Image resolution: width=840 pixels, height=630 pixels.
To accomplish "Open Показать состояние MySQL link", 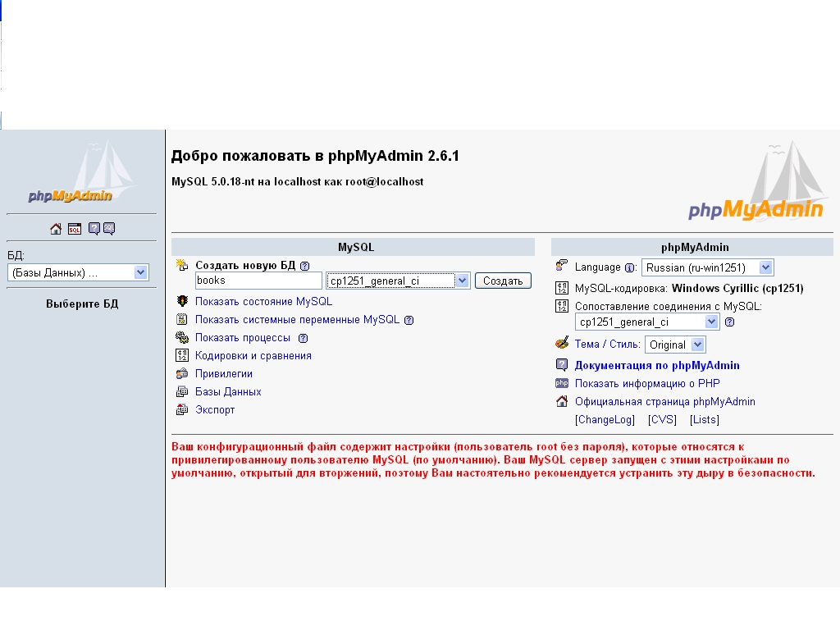I will pos(263,301).
